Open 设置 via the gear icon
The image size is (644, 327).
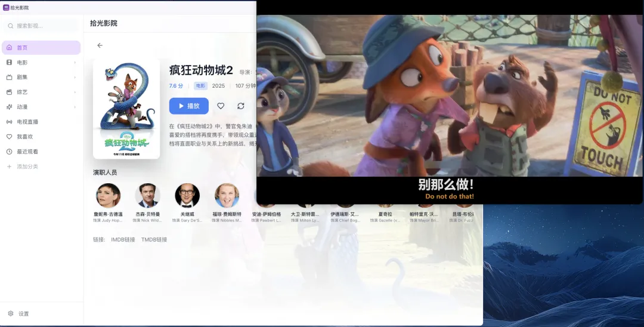point(11,314)
